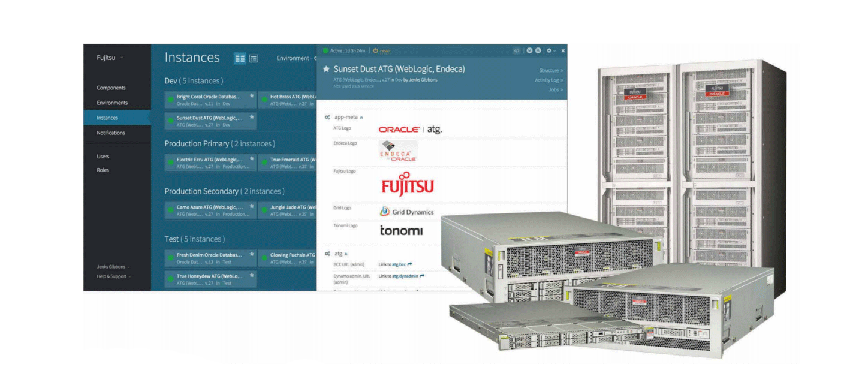Go to Components in the sidebar
868x379 pixels.
(111, 88)
